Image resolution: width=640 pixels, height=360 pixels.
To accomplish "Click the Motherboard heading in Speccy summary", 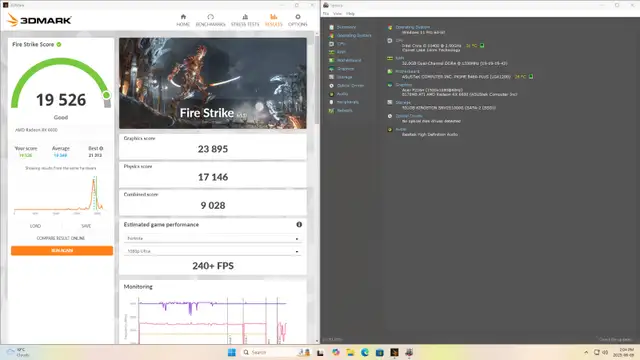I will point(407,71).
